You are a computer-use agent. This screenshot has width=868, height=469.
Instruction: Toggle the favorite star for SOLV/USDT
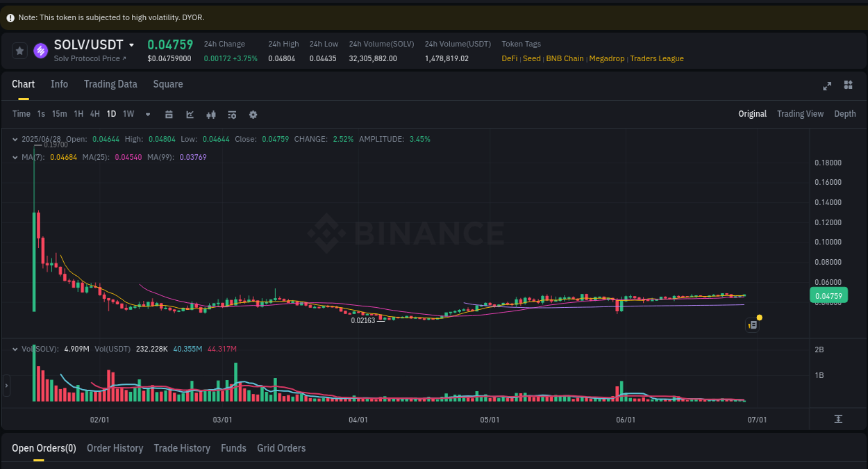click(19, 50)
